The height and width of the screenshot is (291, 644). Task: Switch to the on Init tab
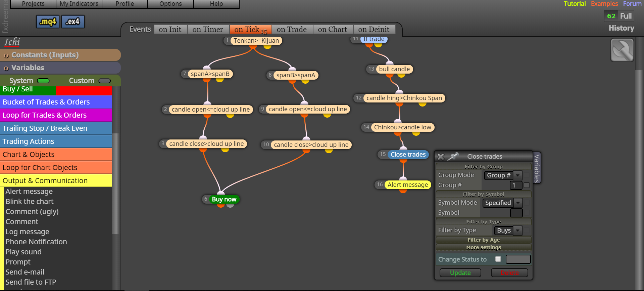click(170, 30)
